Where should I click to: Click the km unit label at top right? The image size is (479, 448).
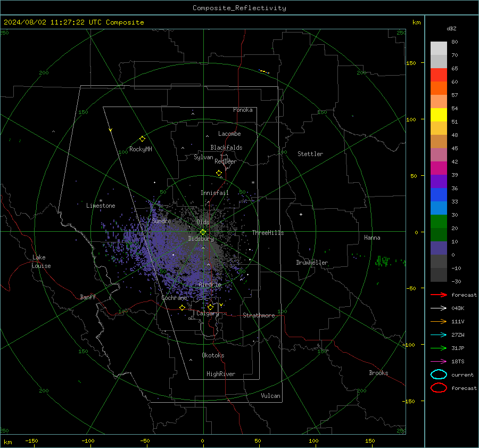coord(416,22)
